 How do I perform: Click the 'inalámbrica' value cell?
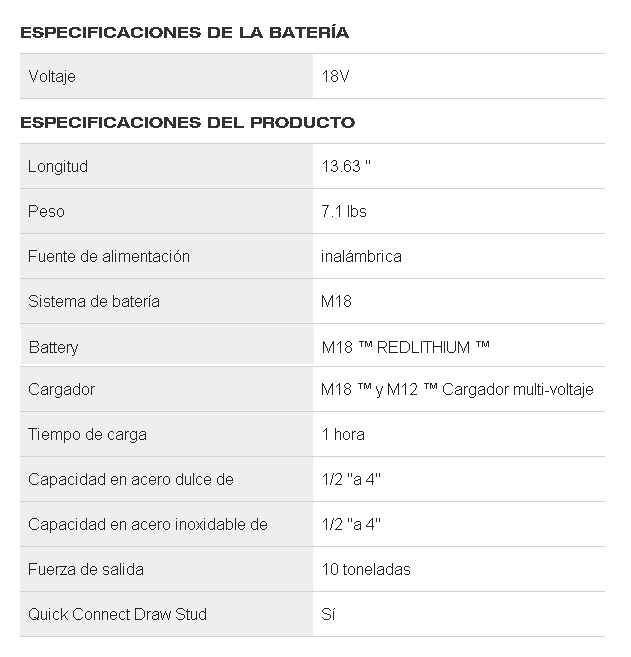[362, 256]
